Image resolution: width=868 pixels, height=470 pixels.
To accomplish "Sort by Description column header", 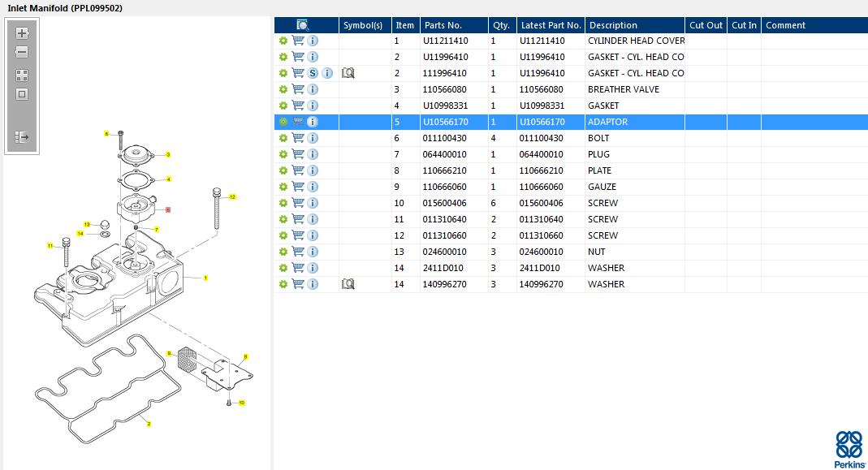I will tap(635, 25).
